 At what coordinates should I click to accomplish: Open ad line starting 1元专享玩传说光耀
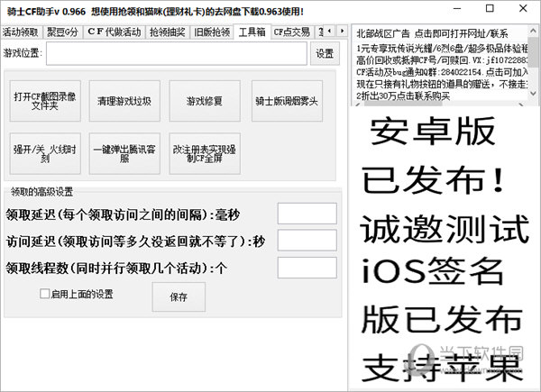[x=443, y=49]
